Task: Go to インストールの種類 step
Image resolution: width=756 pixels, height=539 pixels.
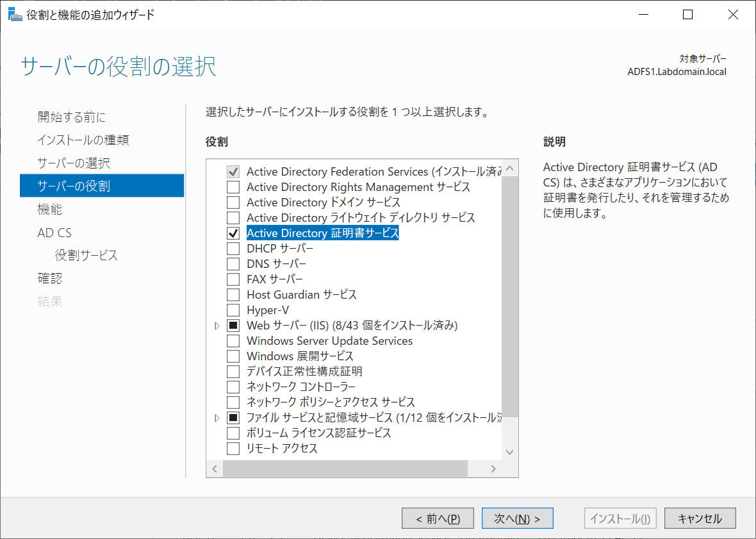Action: point(83,140)
